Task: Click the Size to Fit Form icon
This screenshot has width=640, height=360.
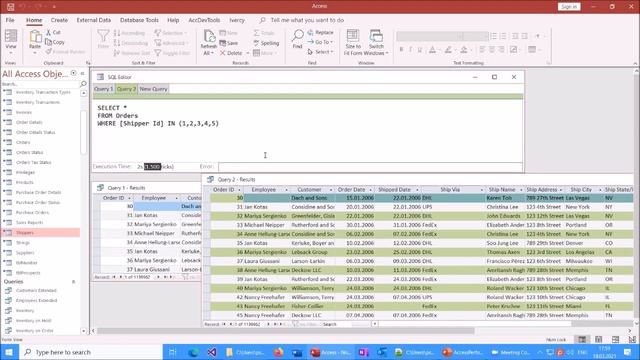Action: [353, 36]
